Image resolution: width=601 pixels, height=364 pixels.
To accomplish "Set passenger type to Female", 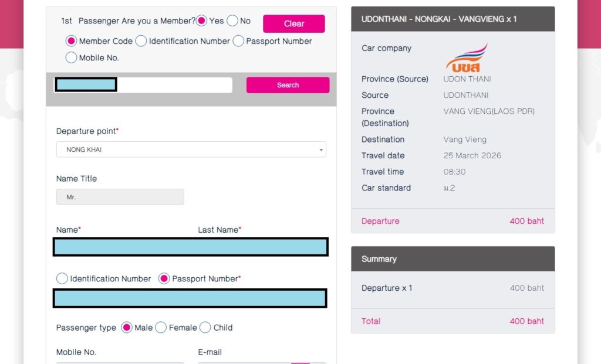I will [x=161, y=328].
